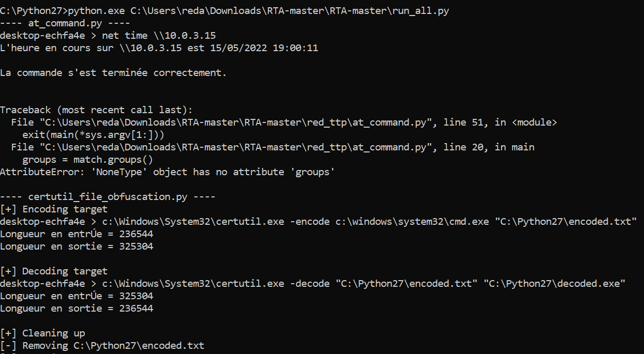Click the AttributeError message line

[x=167, y=172]
